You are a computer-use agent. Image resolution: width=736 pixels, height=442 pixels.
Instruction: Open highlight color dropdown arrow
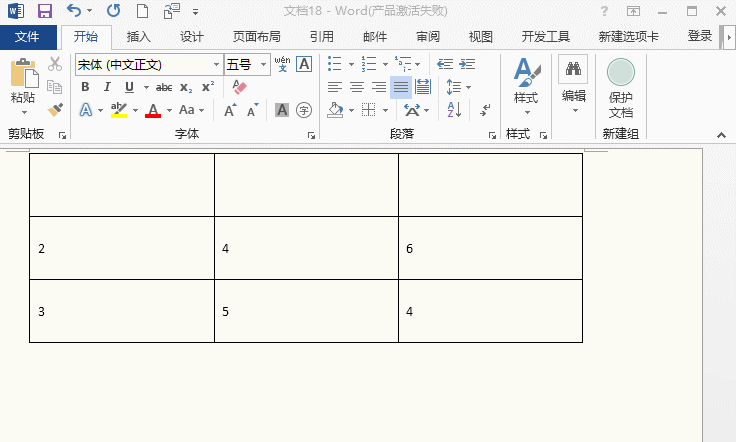point(135,111)
